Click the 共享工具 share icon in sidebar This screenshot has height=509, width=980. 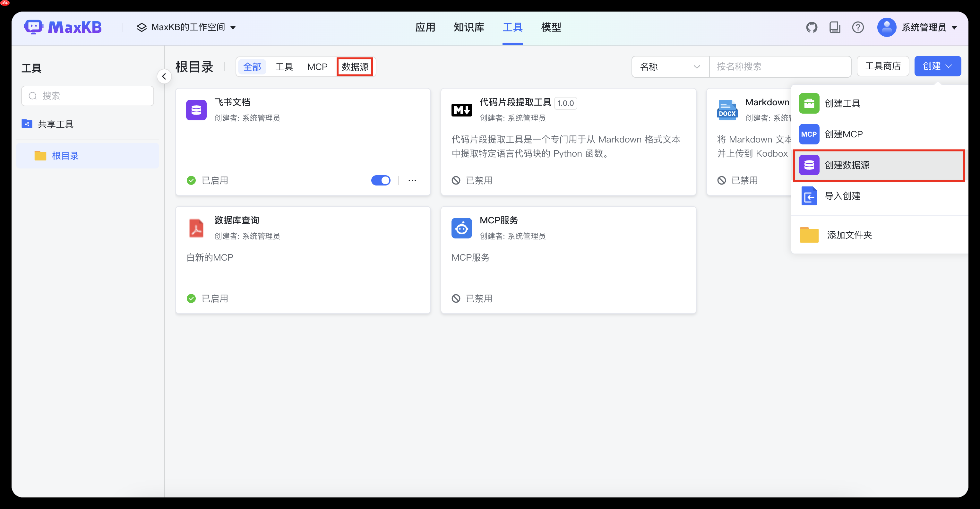[x=27, y=124]
